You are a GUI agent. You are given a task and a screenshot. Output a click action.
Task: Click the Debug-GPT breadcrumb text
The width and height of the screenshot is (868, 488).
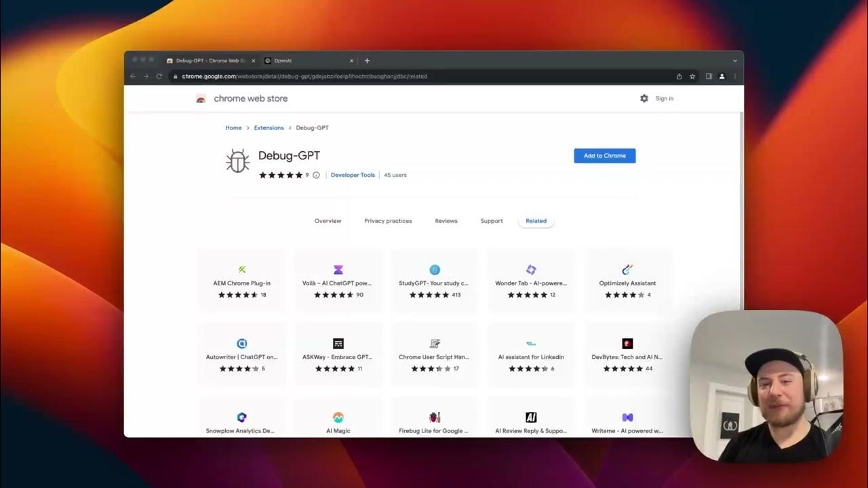(312, 127)
